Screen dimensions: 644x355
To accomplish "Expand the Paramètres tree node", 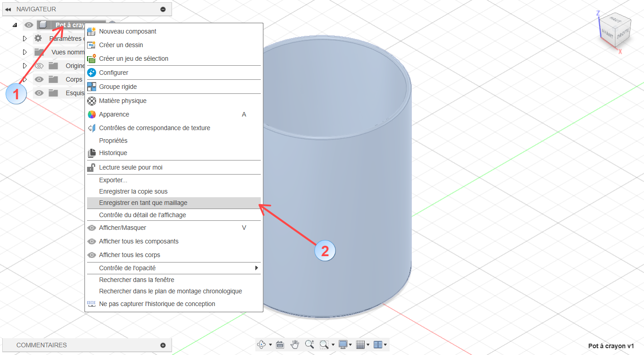I will click(25, 39).
